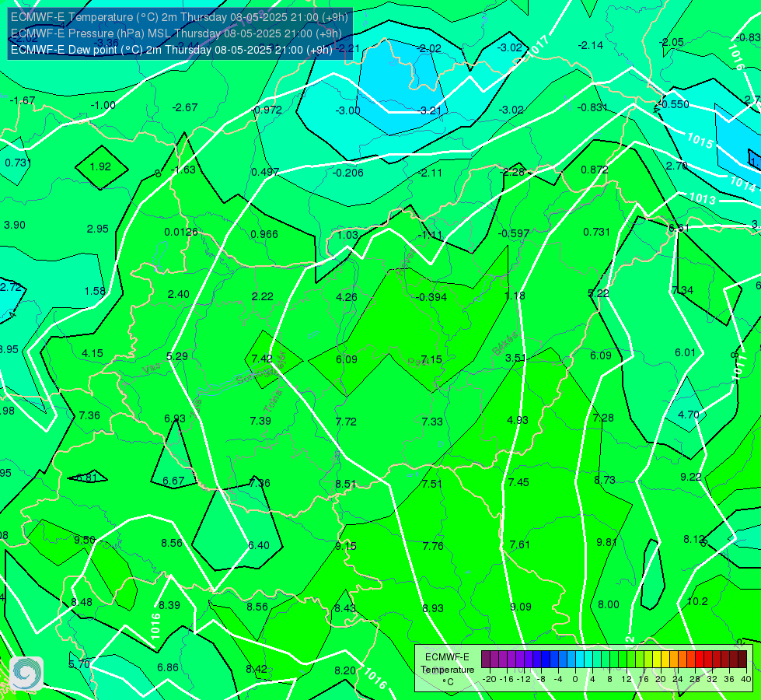
Task: Click the 8.00 value
Action: tap(609, 604)
